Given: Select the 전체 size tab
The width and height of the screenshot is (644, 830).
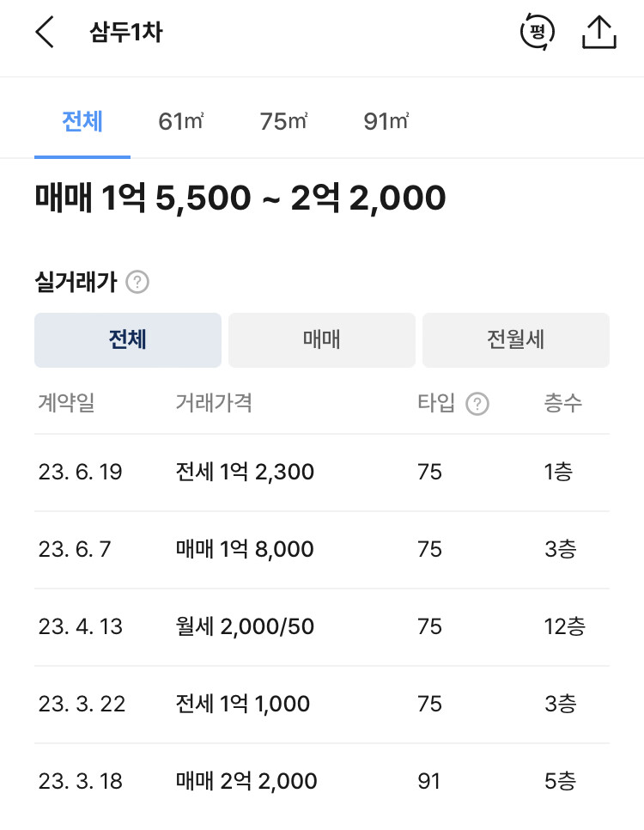Looking at the screenshot, I should pyautogui.click(x=82, y=122).
